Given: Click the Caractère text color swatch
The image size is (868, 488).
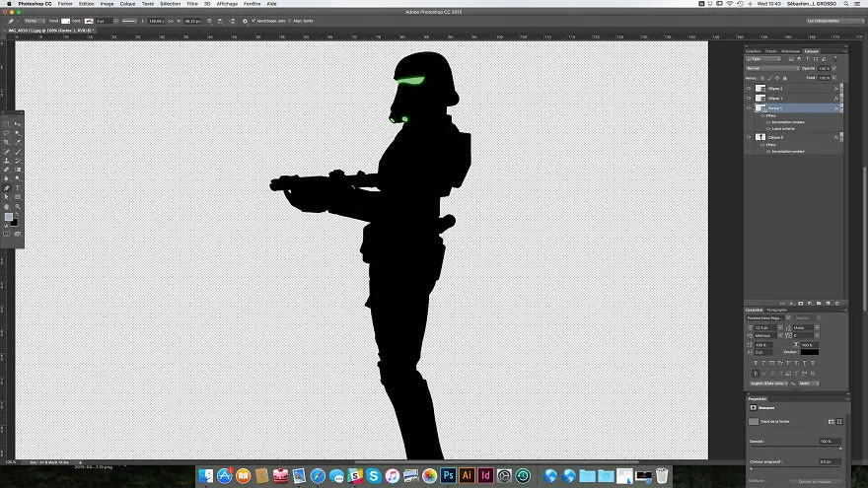Looking at the screenshot, I should [810, 352].
